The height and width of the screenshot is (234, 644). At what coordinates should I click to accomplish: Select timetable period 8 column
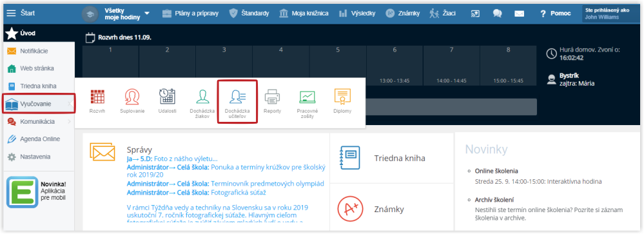tap(509, 66)
